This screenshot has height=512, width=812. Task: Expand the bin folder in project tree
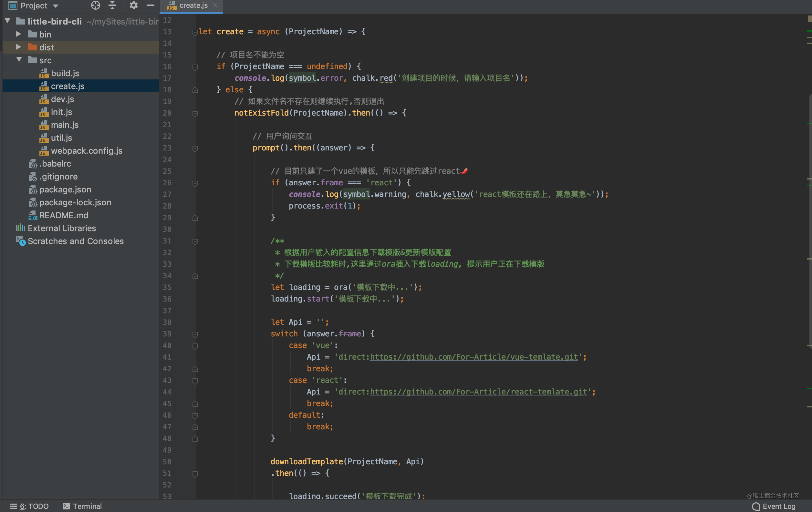(x=18, y=34)
